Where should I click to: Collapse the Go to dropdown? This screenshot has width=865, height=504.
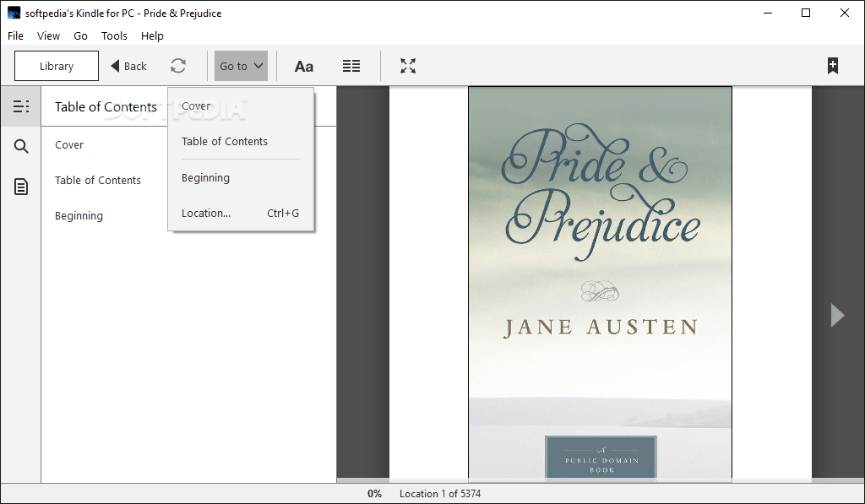point(241,66)
